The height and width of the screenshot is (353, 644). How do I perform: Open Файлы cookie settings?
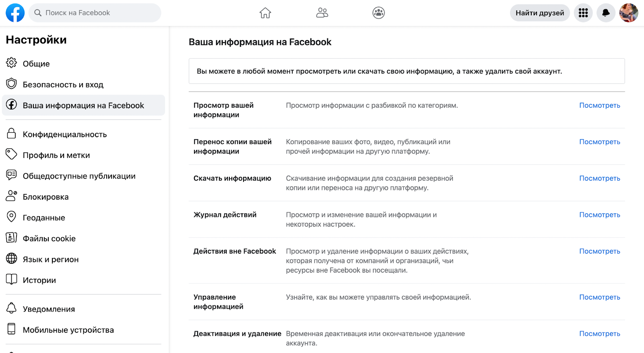tap(83, 238)
